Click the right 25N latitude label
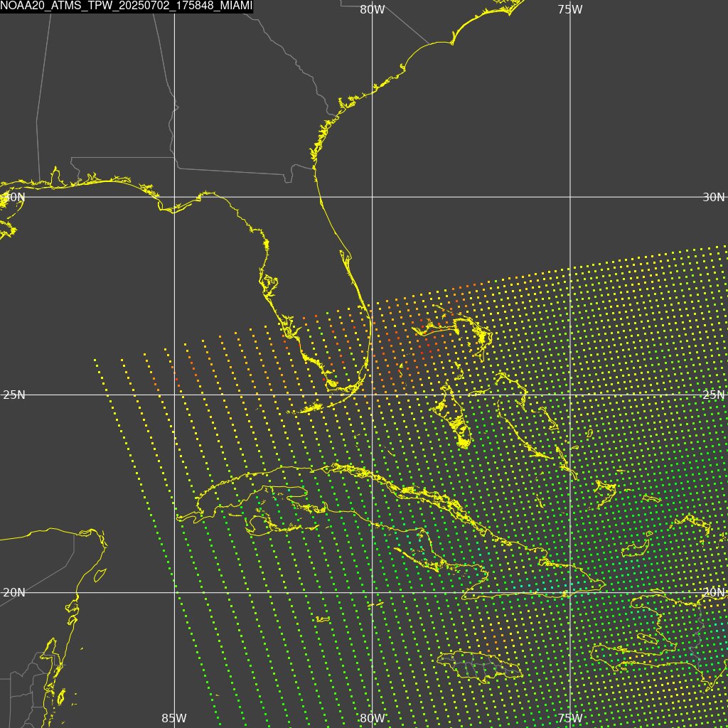728x728 pixels. click(714, 395)
